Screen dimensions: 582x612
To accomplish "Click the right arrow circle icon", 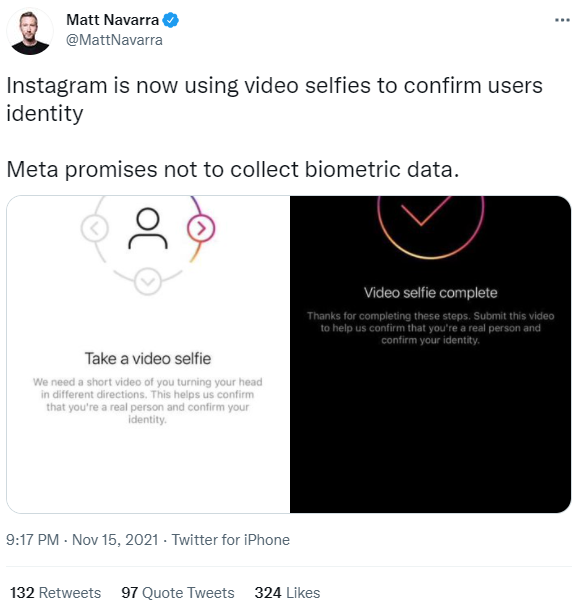I will pyautogui.click(x=201, y=228).
